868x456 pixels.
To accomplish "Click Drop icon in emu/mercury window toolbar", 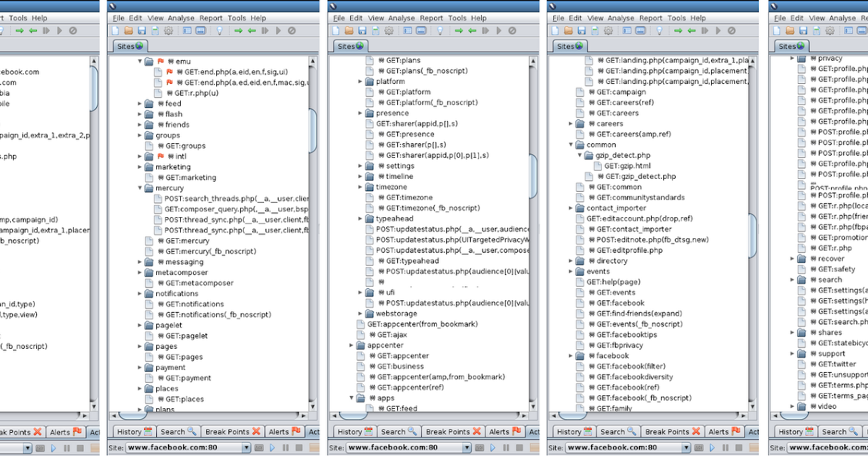I will coord(292,30).
